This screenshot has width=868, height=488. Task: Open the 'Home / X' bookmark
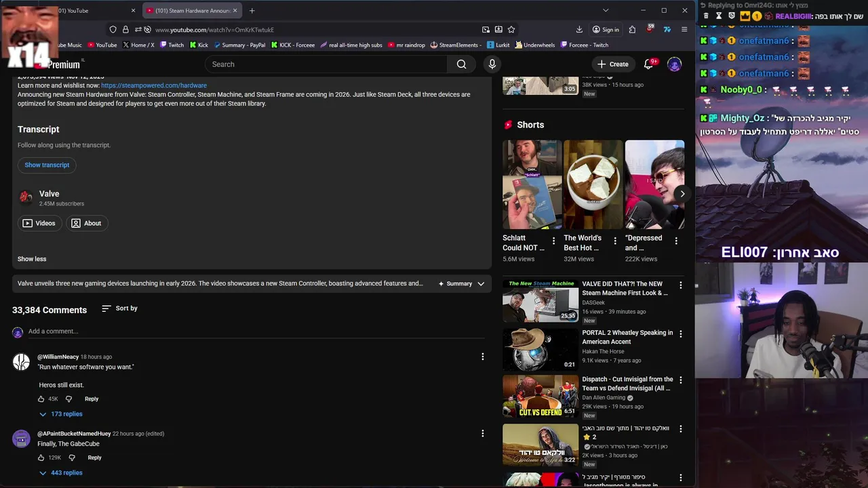138,45
